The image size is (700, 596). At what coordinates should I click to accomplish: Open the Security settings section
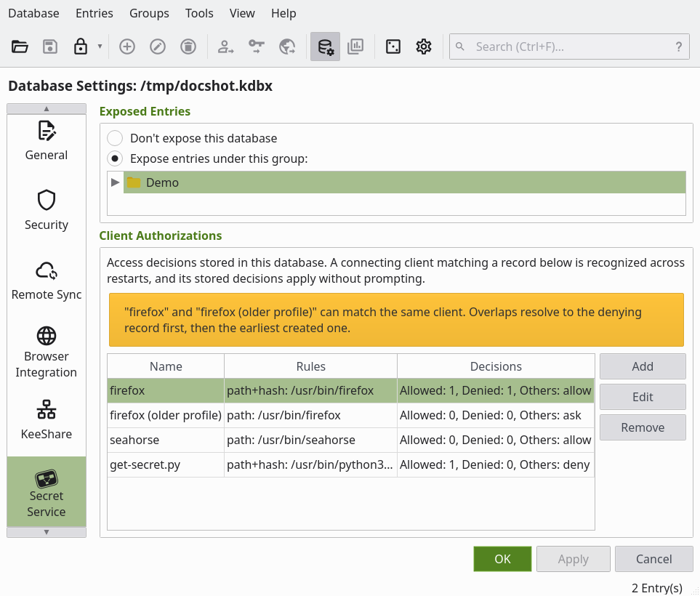coord(47,210)
